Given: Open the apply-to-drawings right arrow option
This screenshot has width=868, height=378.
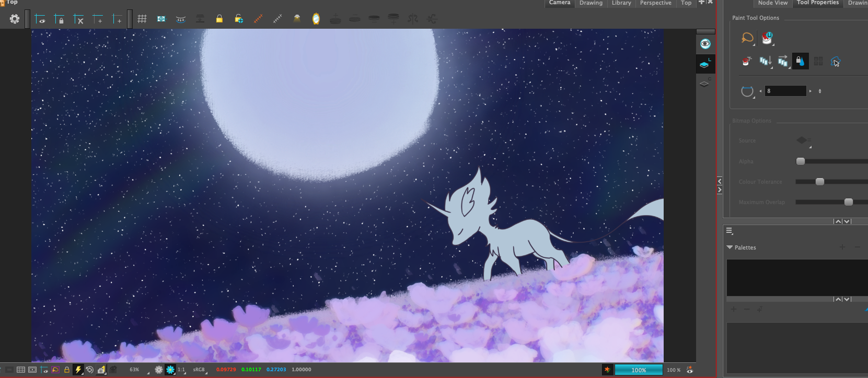Looking at the screenshot, I should coord(783,62).
